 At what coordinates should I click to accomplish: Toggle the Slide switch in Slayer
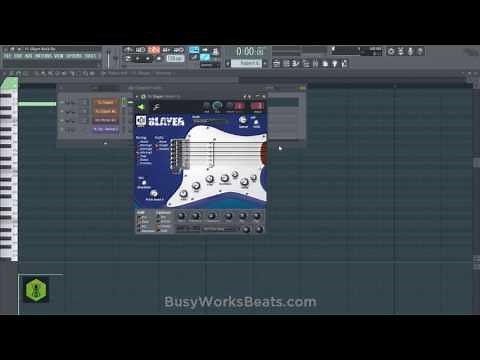(x=144, y=183)
